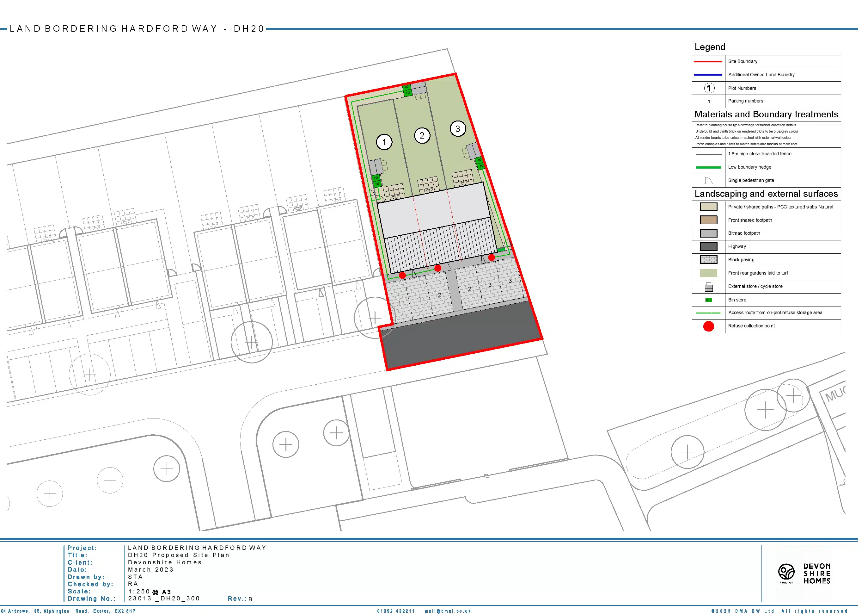Image resolution: width=868 pixels, height=614 pixels.
Task: Click the Single pedestrian gate legend symbol
Action: coord(708,180)
